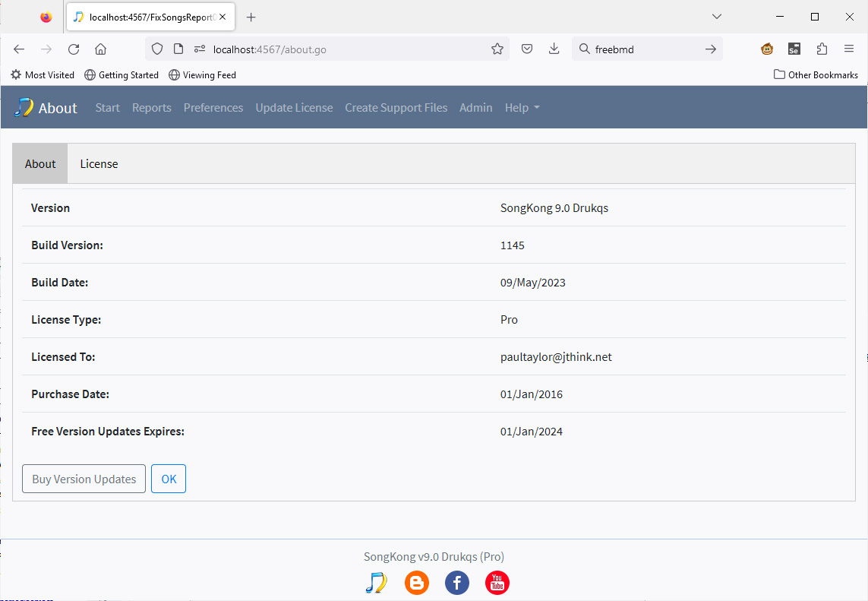868x601 pixels.
Task: Open the Other Bookmarks folder
Action: [x=816, y=74]
